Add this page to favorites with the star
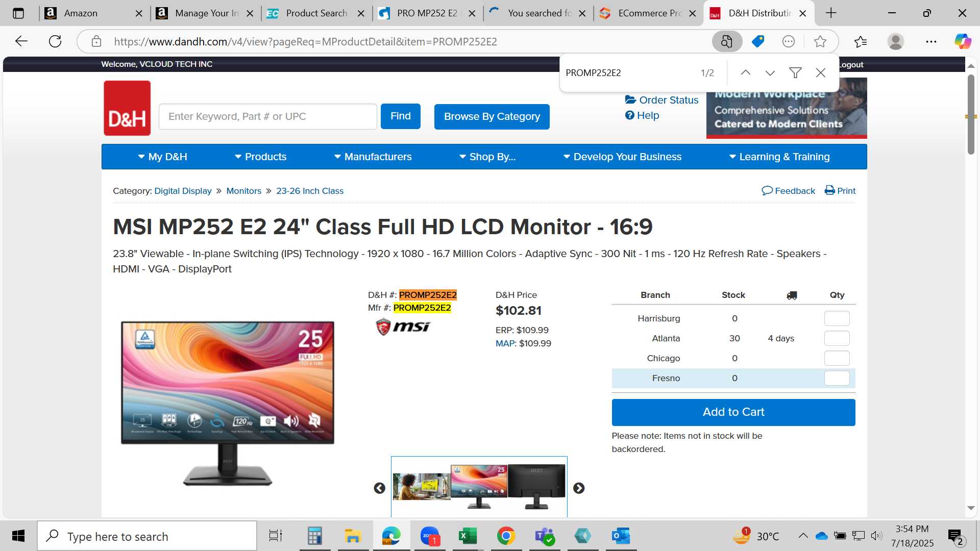 point(820,41)
